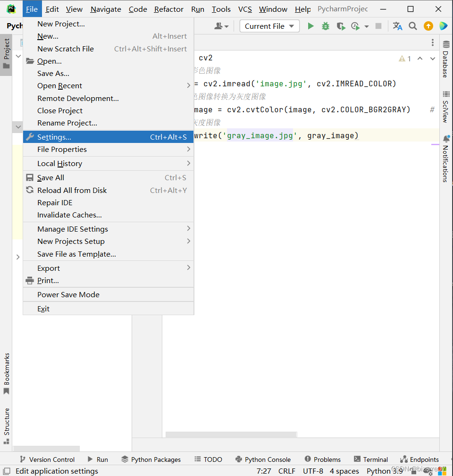Click the line and column 7:27 indicator
453x476 pixels.
263,471
